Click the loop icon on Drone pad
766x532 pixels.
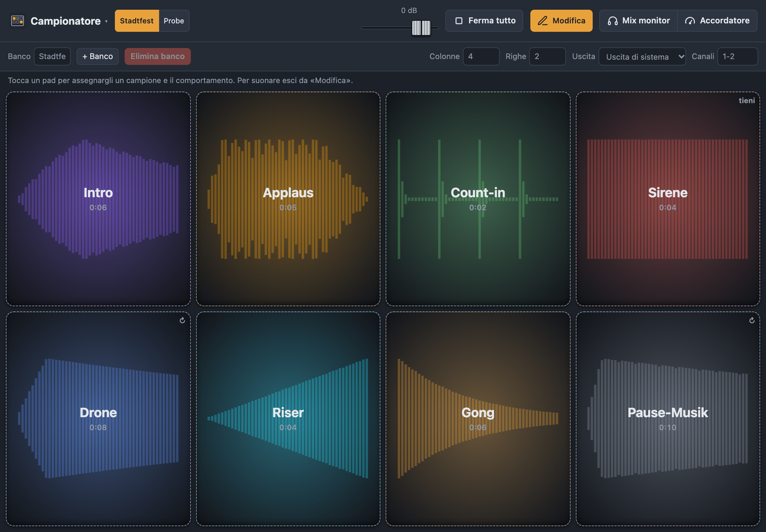tap(182, 320)
